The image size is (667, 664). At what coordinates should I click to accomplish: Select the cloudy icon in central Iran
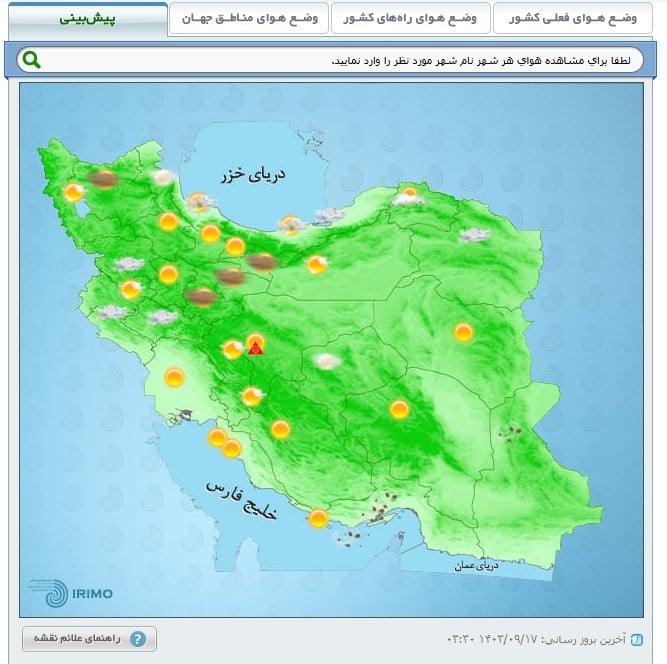click(326, 361)
